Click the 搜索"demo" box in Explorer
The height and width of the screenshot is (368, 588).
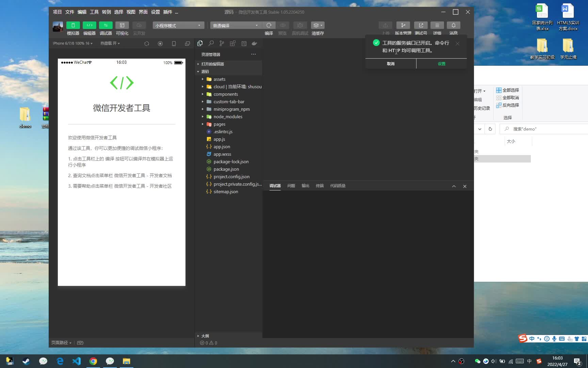[544, 129]
